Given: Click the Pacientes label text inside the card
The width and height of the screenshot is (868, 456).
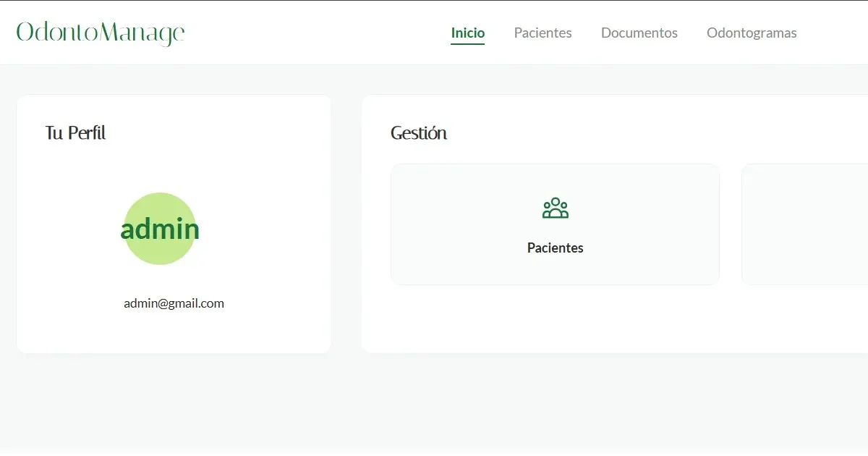Looking at the screenshot, I should (555, 248).
